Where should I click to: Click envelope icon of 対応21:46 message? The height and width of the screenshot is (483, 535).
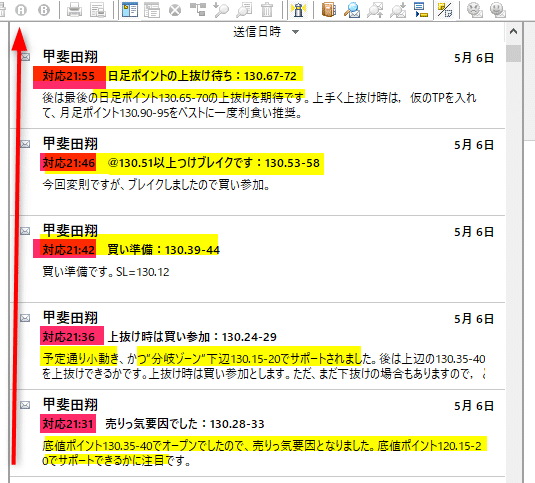coord(25,144)
